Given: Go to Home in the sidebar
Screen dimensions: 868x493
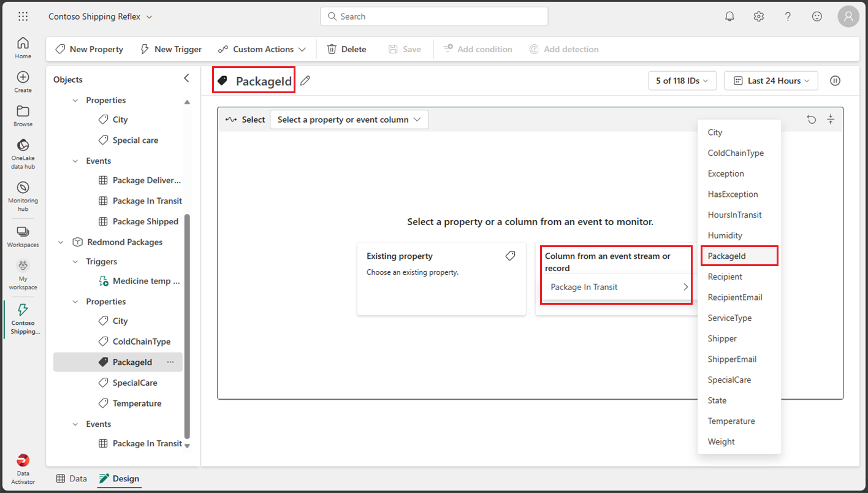Looking at the screenshot, I should pyautogui.click(x=23, y=48).
